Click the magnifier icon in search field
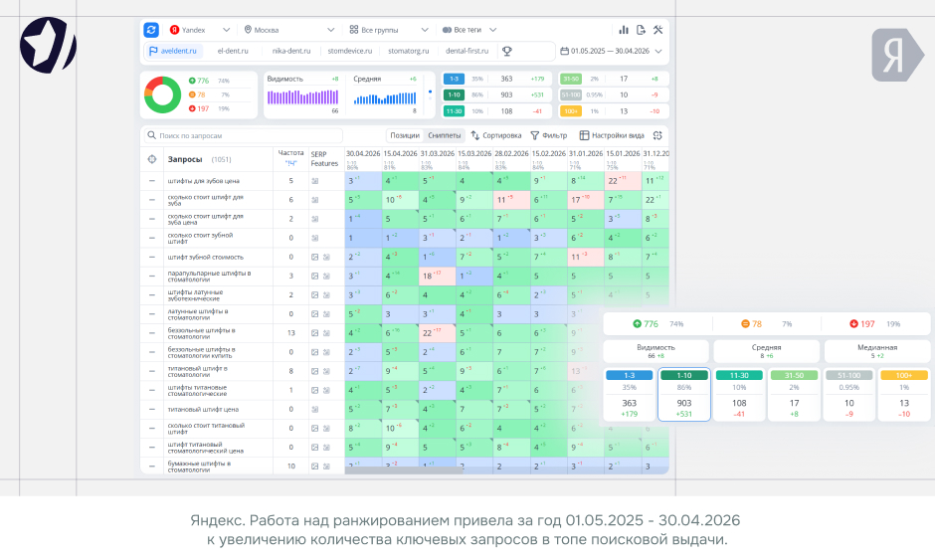Screen dimensions: 935x560 click(x=151, y=135)
